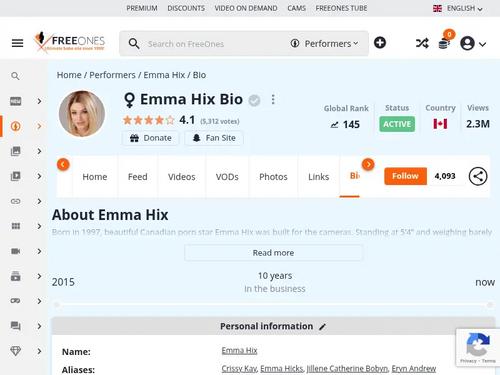Screen dimensions: 500x375
Task: Click the sidebar performers flame icon
Action: [x=16, y=126]
